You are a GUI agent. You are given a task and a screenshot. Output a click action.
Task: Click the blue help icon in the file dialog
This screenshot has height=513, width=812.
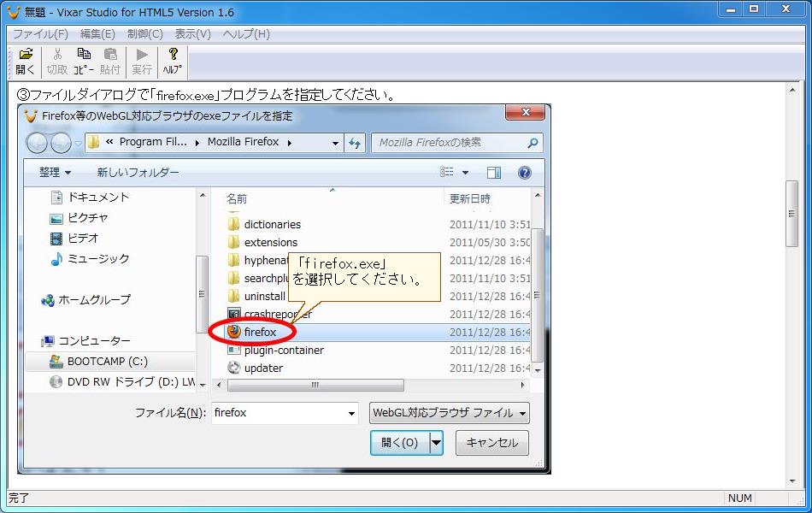click(524, 172)
